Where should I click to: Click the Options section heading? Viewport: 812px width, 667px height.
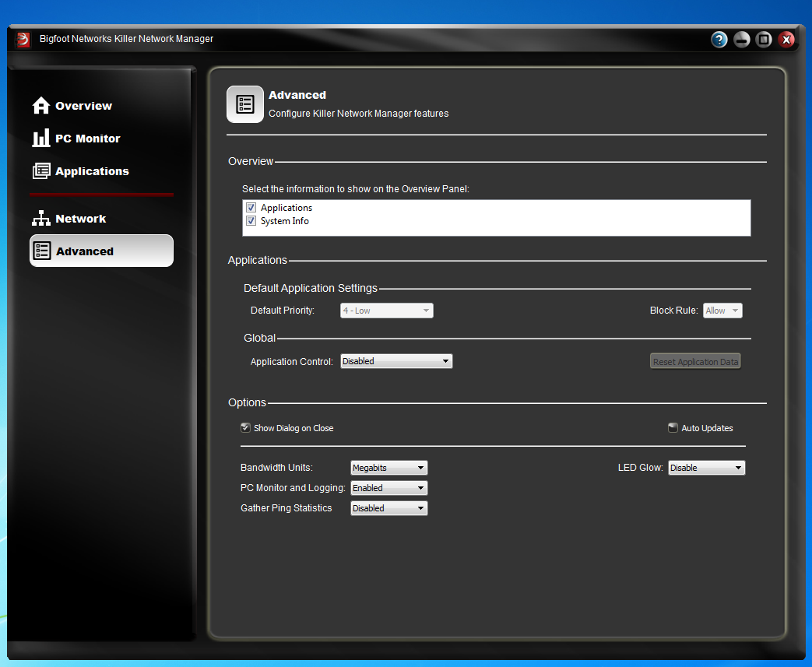247,402
